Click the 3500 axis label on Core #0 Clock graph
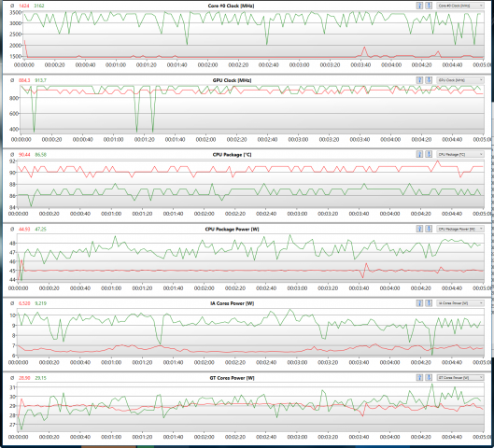Image resolution: width=494 pixels, height=448 pixels. point(16,12)
